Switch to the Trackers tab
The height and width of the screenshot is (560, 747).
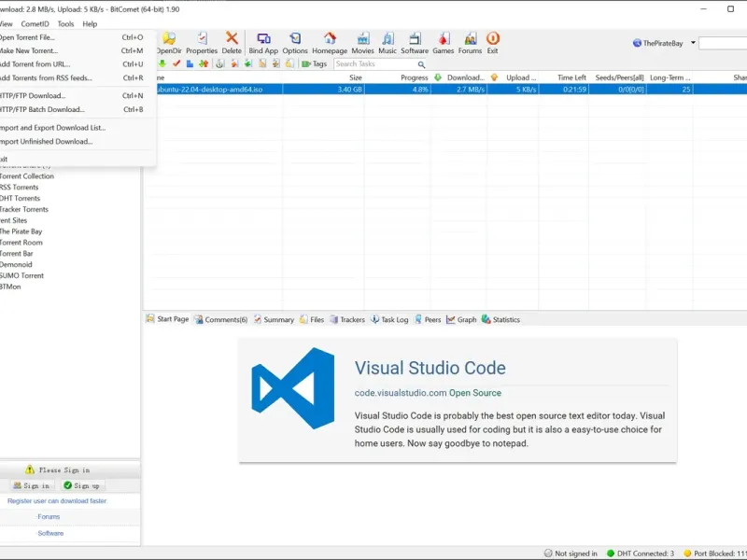[x=347, y=319]
